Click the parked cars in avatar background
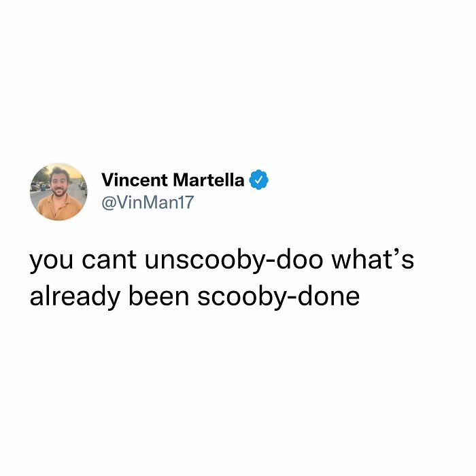The height and width of the screenshot is (476, 476). pyautogui.click(x=39, y=186)
